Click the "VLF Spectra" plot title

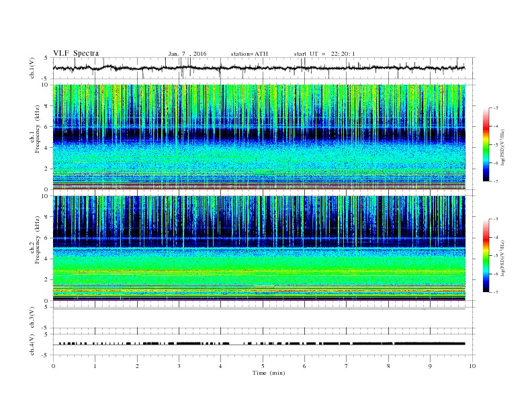pos(76,53)
